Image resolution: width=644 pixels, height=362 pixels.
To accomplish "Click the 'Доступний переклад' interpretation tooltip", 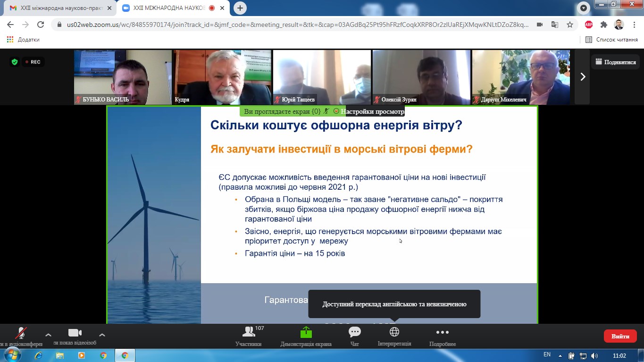I will tap(394, 304).
